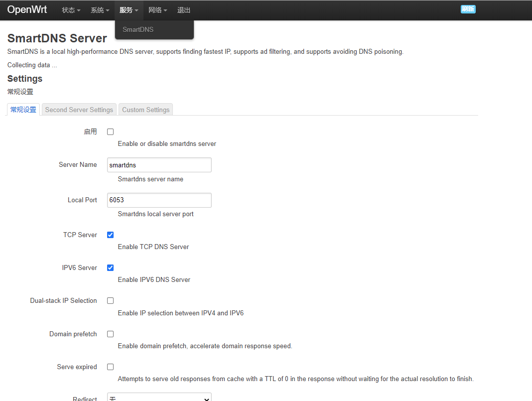Click the 'Enable or disable smartdns server' text
Image resolution: width=532 pixels, height=401 pixels.
coord(167,143)
